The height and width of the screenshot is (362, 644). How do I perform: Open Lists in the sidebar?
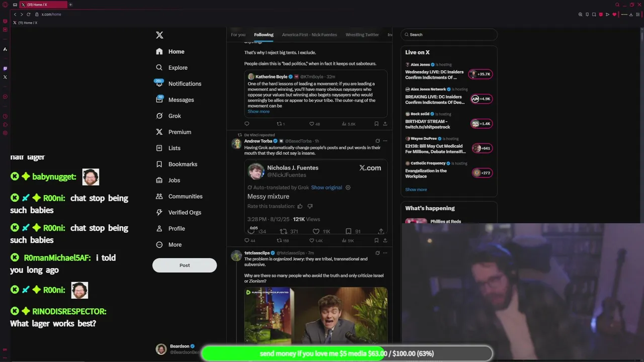click(168, 148)
